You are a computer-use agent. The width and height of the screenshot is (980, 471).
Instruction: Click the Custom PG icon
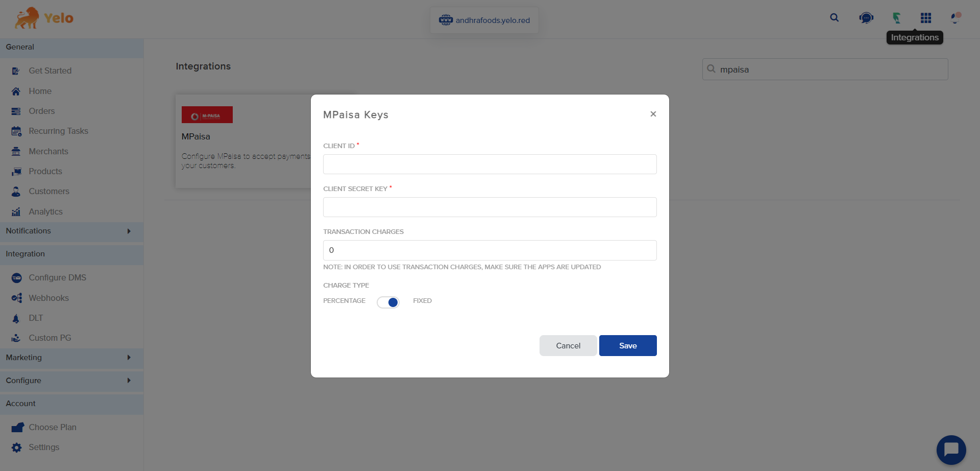pyautogui.click(x=16, y=338)
